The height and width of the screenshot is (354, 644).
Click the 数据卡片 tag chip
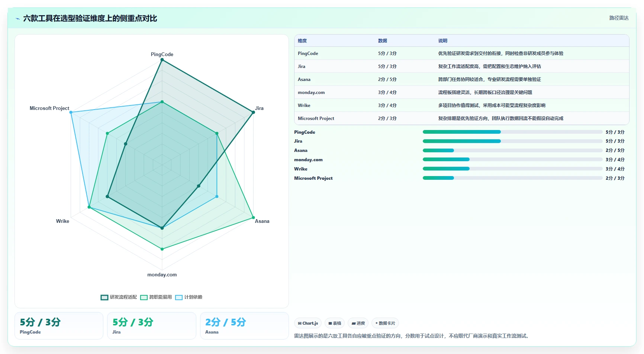coord(385,323)
